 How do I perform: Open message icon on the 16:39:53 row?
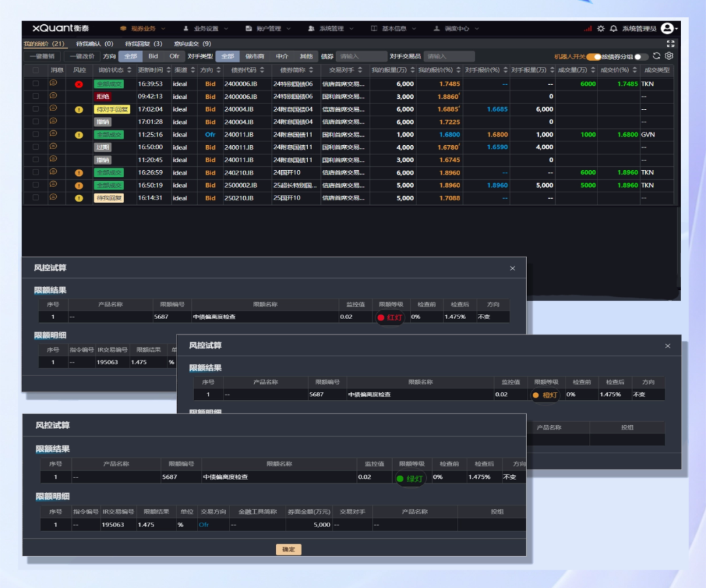coord(54,83)
